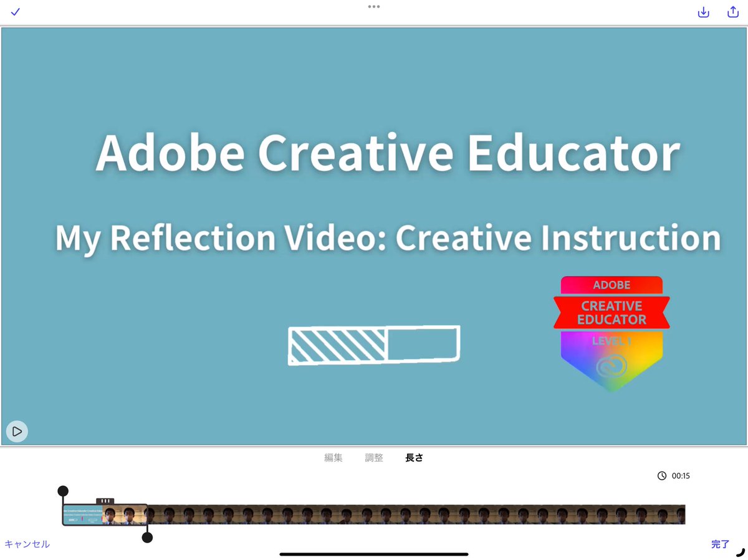The height and width of the screenshot is (560, 748).
Task: Download the video using the download icon
Action: tap(703, 11)
